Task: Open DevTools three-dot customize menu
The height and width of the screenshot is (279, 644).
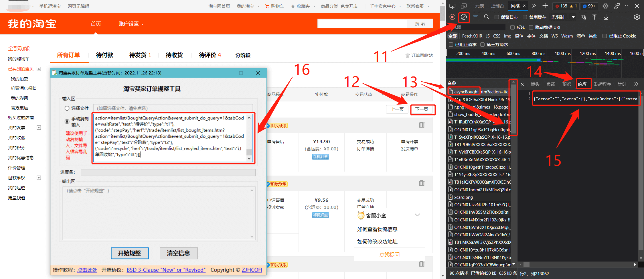Action: click(628, 6)
